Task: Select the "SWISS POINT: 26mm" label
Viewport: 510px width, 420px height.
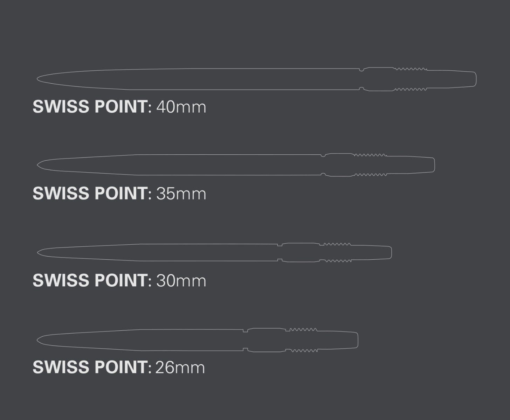Action: tap(119, 367)
